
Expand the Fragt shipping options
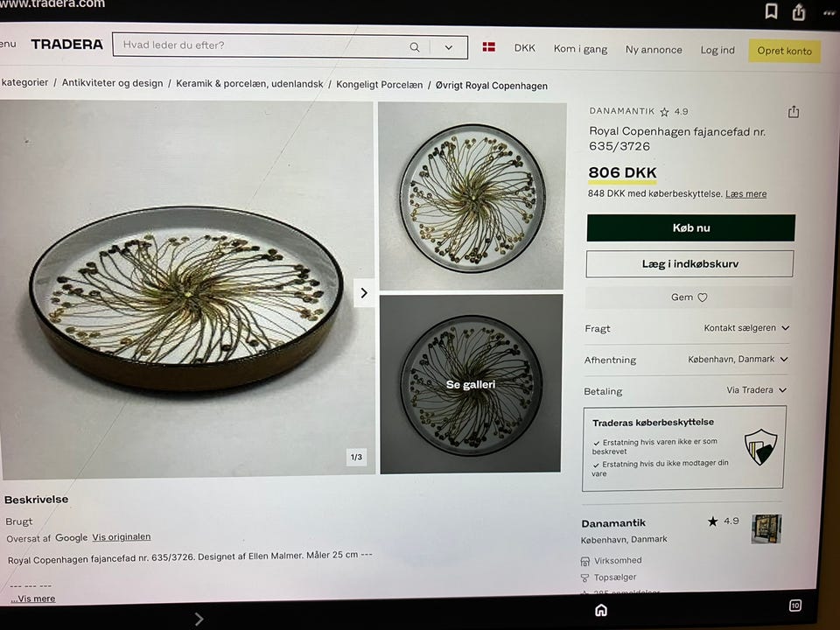click(746, 328)
